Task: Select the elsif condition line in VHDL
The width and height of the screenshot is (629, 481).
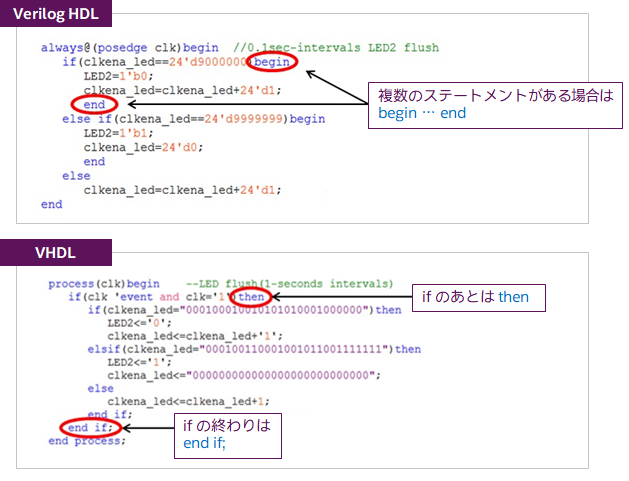Action: click(254, 349)
